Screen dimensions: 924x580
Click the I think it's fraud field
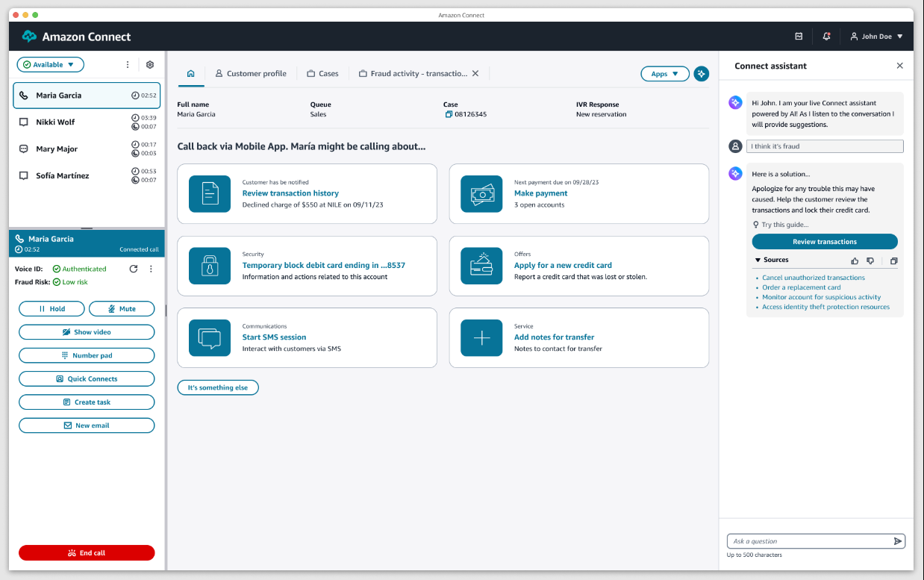825,146
